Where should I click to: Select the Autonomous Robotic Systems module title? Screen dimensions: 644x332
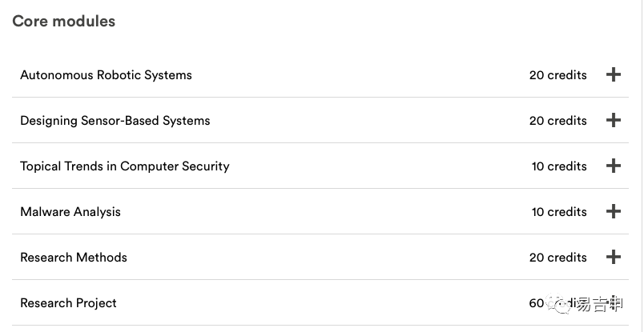[x=106, y=75]
